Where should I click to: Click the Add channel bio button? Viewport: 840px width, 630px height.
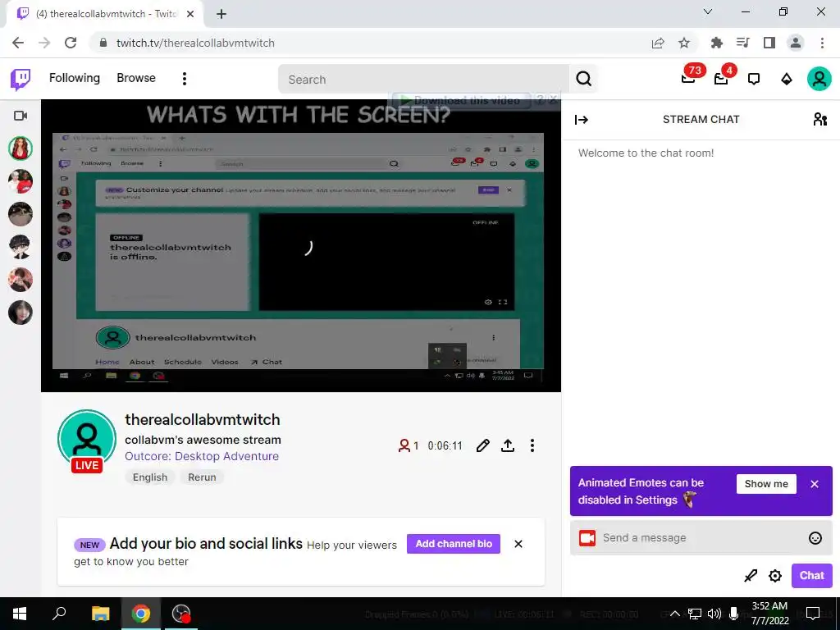pos(453,544)
